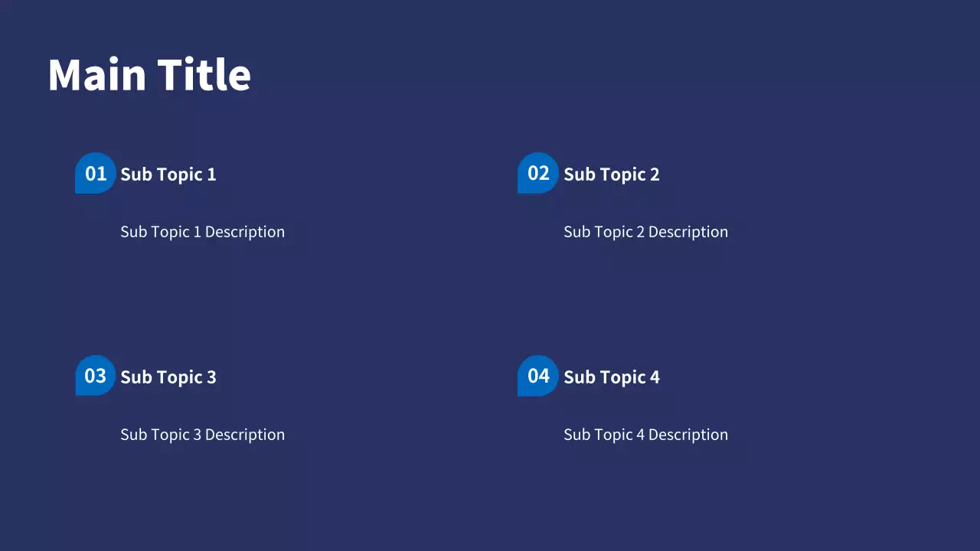Image resolution: width=980 pixels, height=551 pixels.
Task: Select the Sub Topic 2 heading
Action: (611, 174)
